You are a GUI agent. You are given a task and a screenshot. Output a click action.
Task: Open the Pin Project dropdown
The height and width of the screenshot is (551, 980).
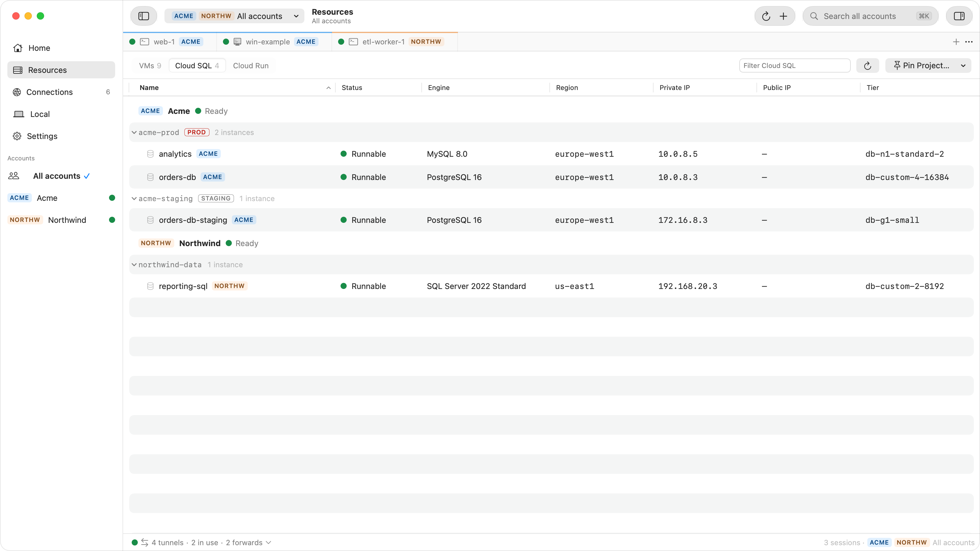coord(928,66)
